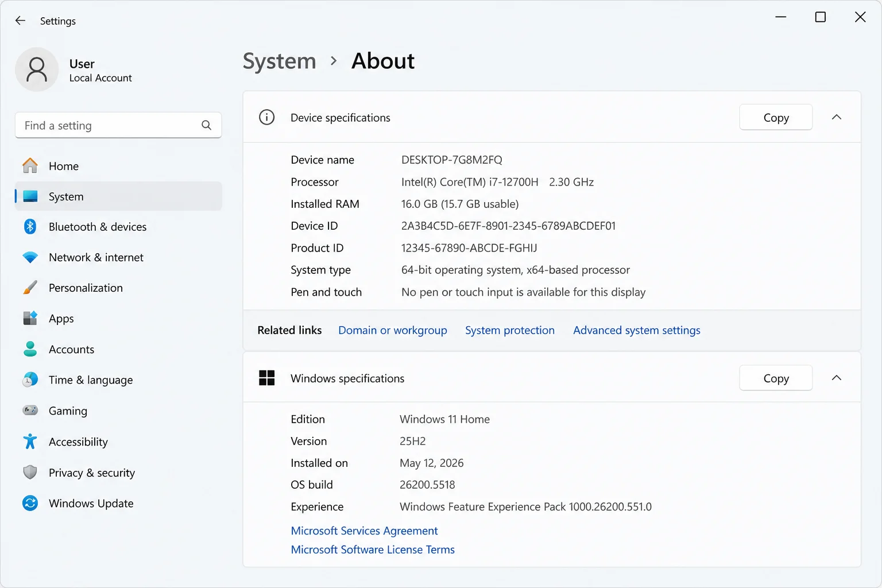Screen dimensions: 882x588
Task: Click installed date May 12, 2026
Action: click(431, 463)
